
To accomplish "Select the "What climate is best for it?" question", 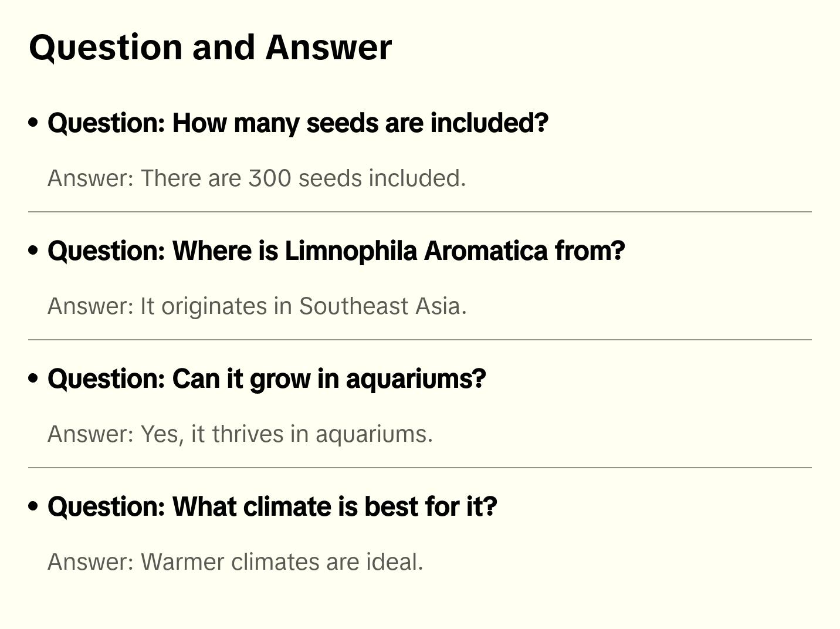I will (x=272, y=507).
